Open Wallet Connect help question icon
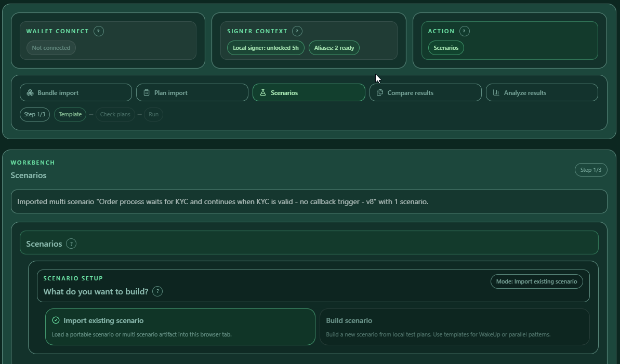 pos(98,31)
